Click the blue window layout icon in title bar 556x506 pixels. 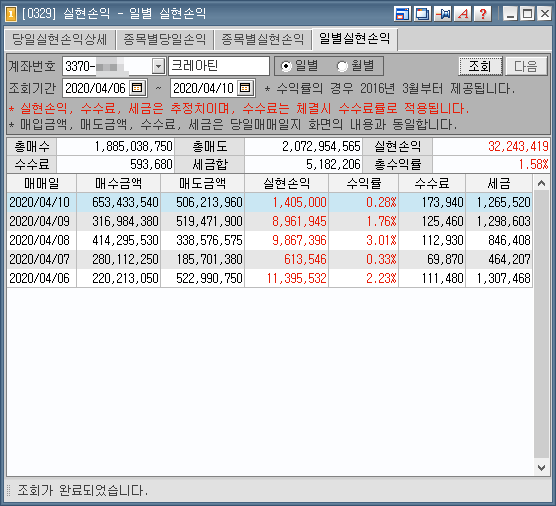pyautogui.click(x=402, y=14)
